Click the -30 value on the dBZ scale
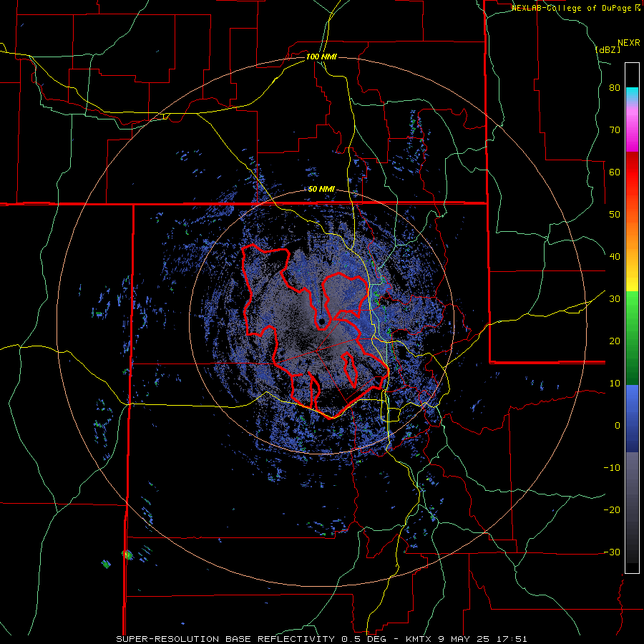The image size is (644, 644). coord(612,552)
